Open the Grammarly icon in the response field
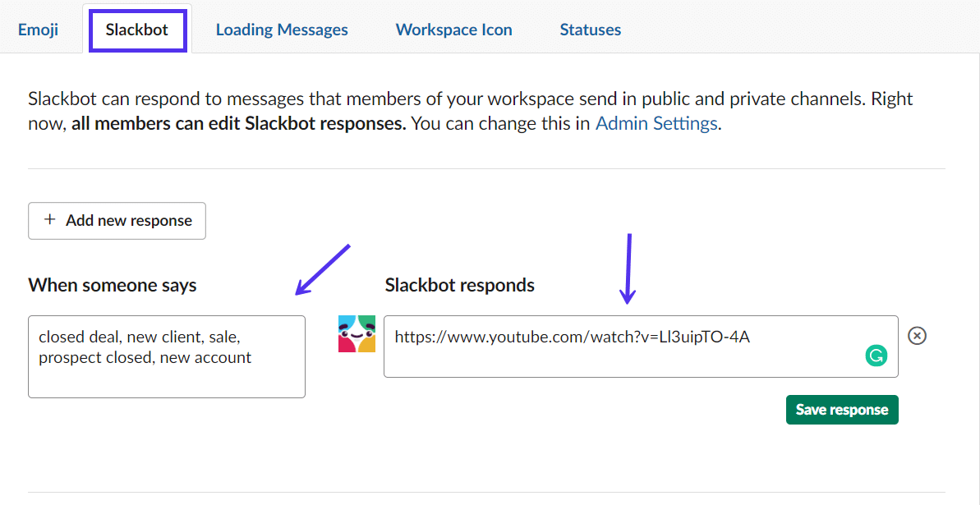The width and height of the screenshot is (980, 505). pyautogui.click(x=876, y=356)
